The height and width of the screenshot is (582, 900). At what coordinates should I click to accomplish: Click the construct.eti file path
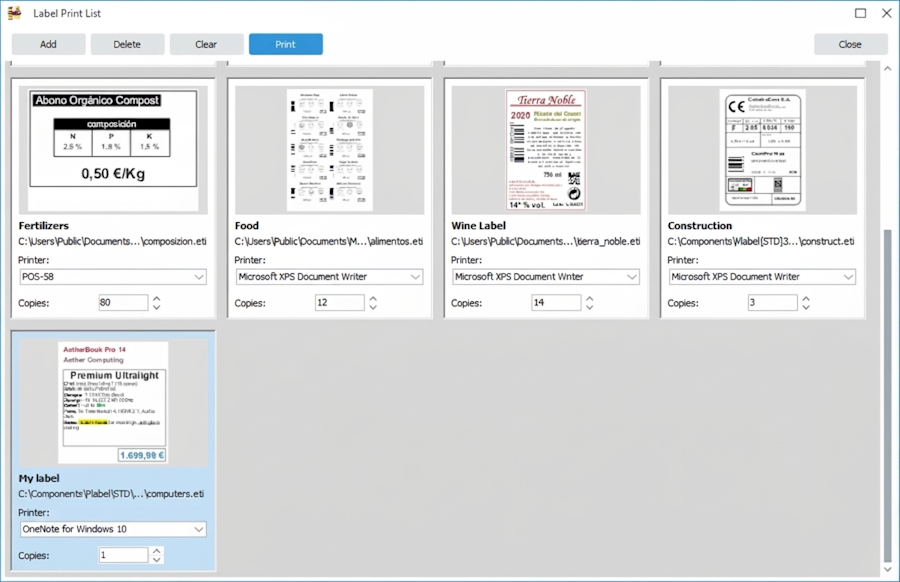(x=761, y=242)
